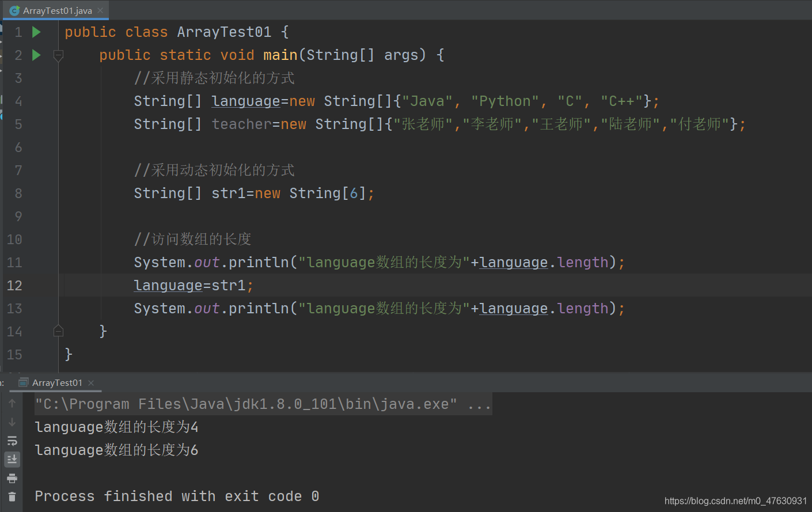Image resolution: width=812 pixels, height=512 pixels.
Task: Click the class name ArrayTest01 on line 1
Action: (224, 32)
